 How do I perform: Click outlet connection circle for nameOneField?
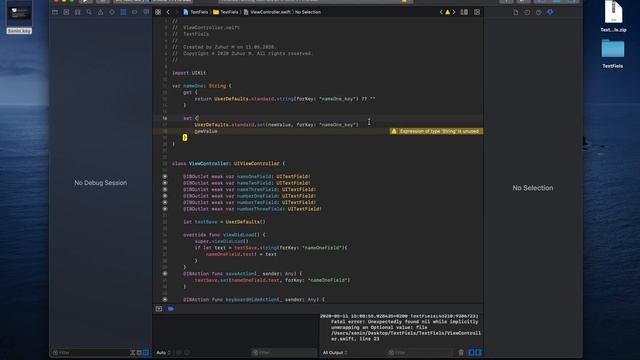tap(165, 177)
